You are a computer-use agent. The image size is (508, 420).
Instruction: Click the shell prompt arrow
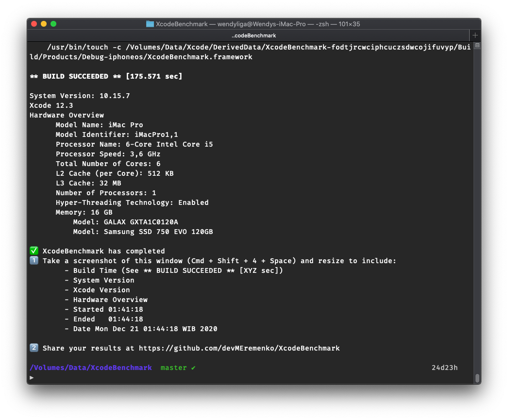point(32,378)
